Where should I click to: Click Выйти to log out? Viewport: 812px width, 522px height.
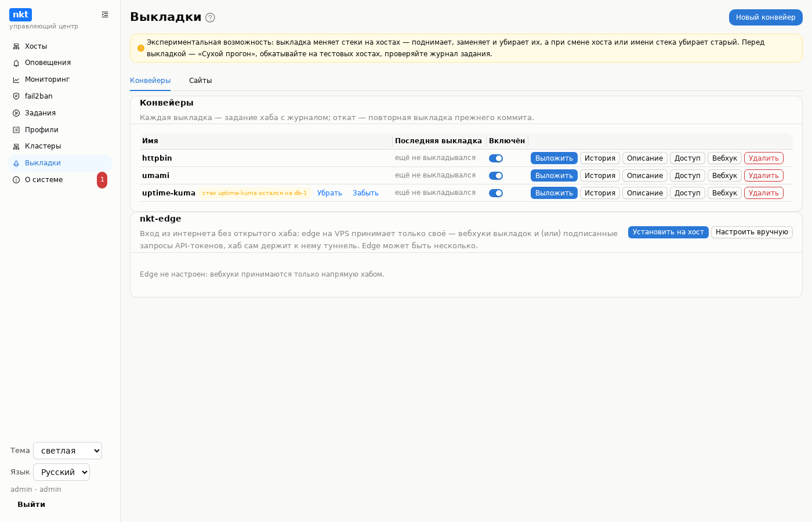click(31, 505)
